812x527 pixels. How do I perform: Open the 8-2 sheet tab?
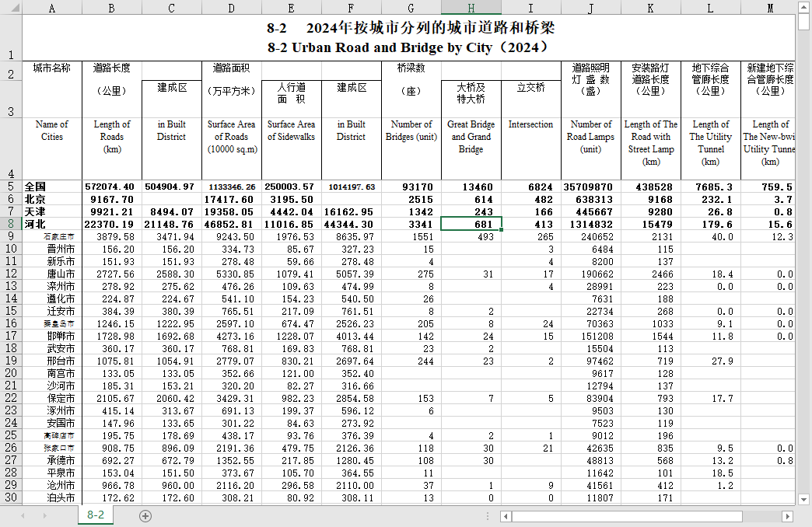point(96,515)
